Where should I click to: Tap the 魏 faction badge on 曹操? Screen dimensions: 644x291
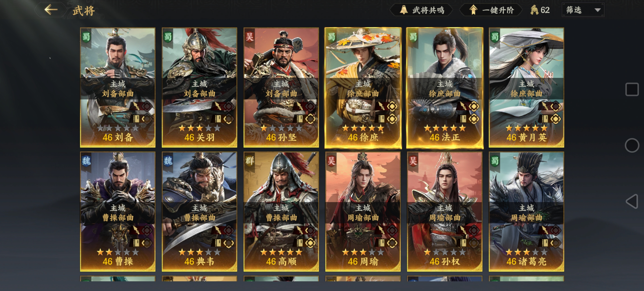pyautogui.click(x=86, y=161)
